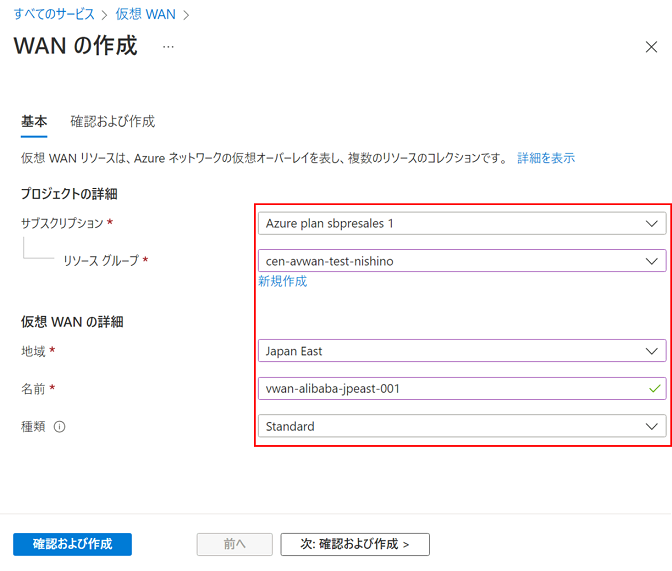Close the WAN creation pane

pyautogui.click(x=651, y=47)
